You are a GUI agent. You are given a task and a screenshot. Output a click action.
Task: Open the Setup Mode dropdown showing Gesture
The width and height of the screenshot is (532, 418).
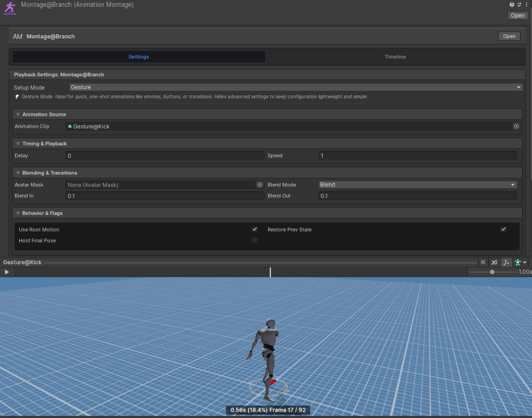[296, 87]
